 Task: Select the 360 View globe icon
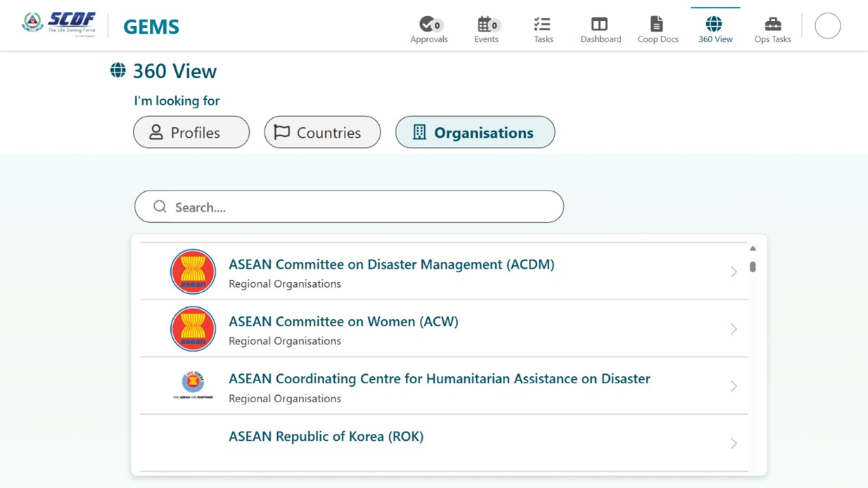(715, 24)
